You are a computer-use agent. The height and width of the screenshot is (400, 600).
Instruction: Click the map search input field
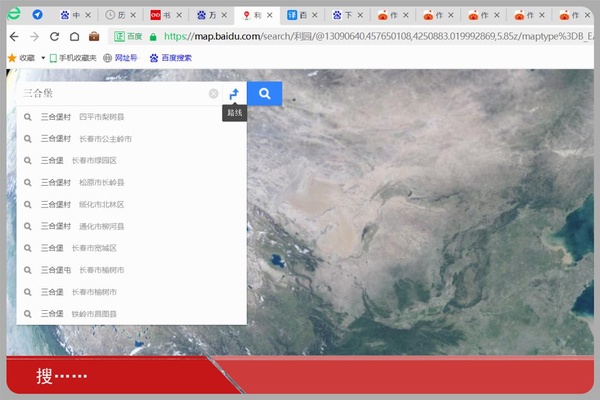tap(110, 94)
